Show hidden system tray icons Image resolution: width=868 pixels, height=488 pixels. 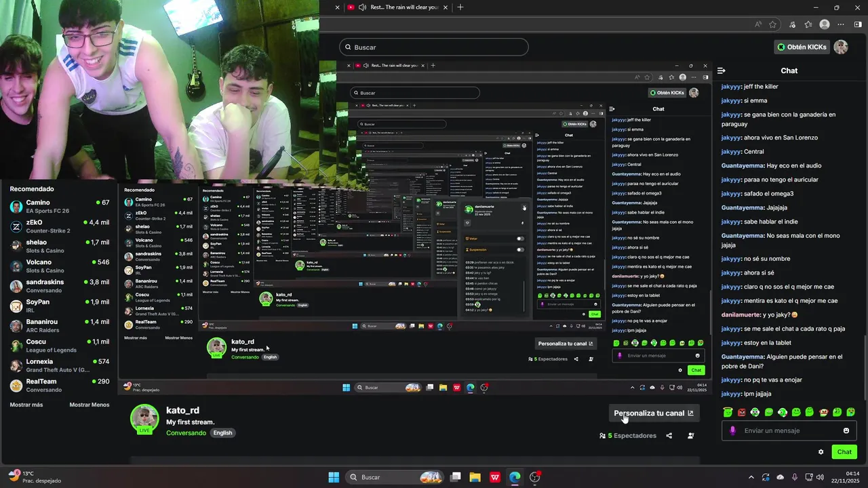coord(751,477)
